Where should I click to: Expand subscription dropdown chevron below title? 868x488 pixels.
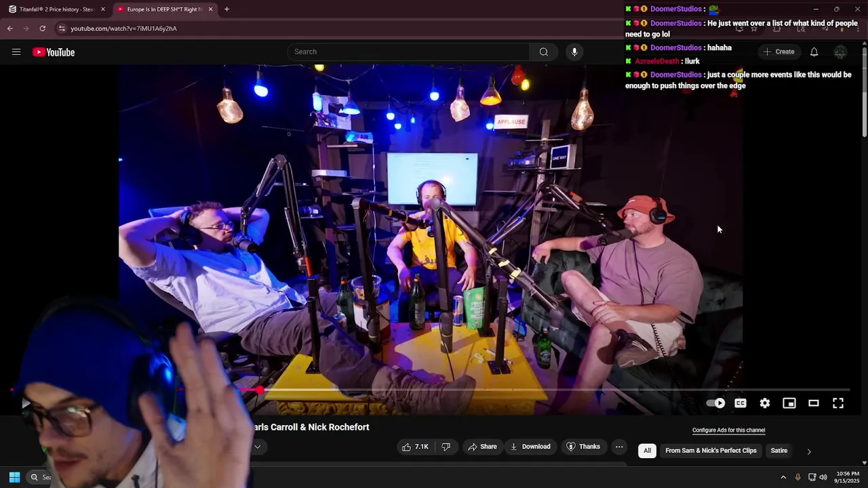[257, 447]
